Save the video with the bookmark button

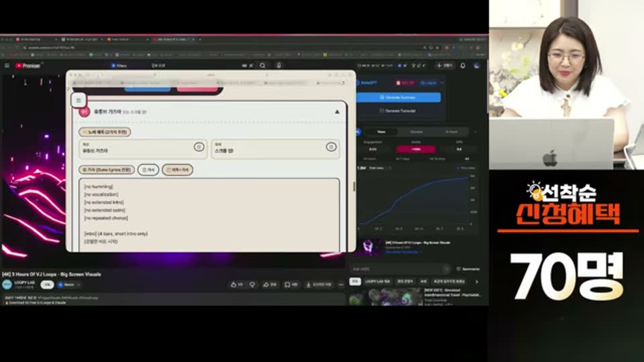coord(290,284)
